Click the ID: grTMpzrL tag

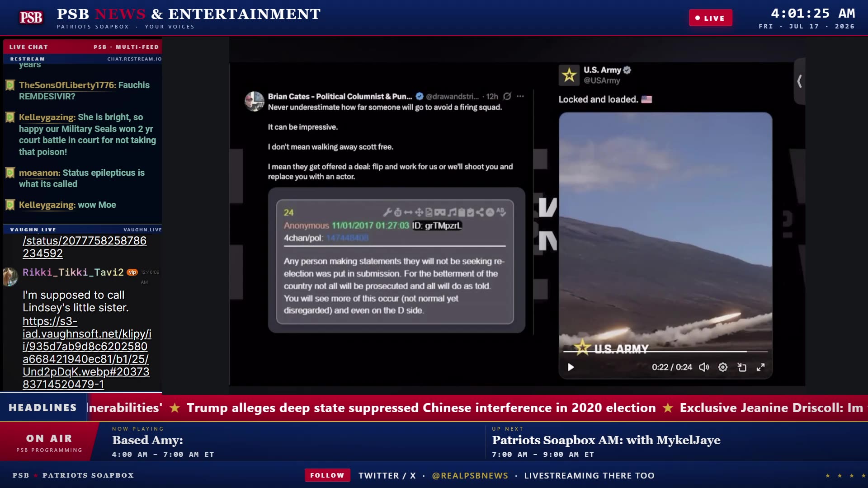coord(437,225)
